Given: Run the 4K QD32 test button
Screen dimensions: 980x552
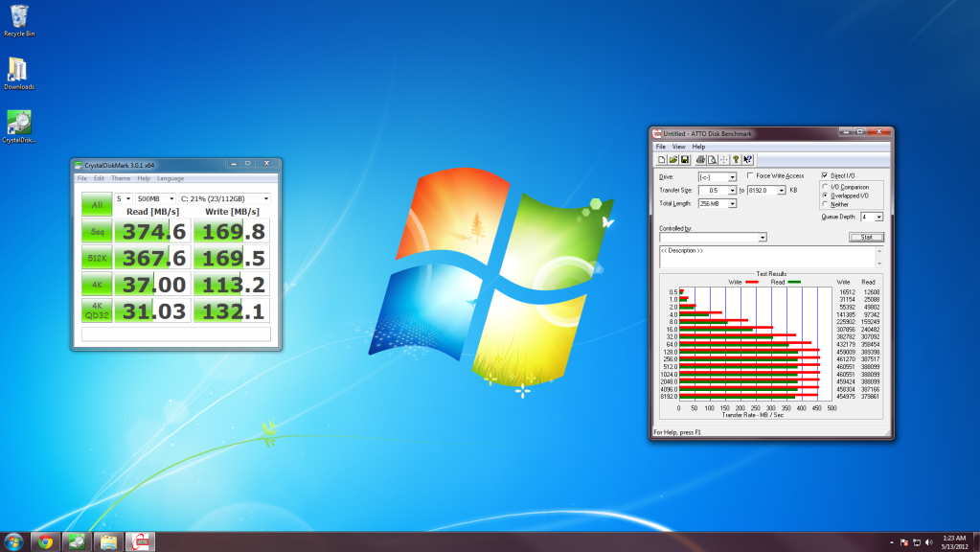Looking at the screenshot, I should pos(97,310).
